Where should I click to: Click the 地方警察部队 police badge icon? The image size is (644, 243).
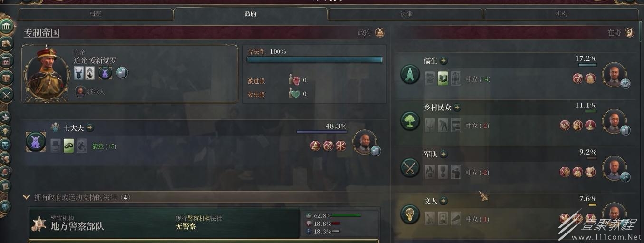point(38,224)
